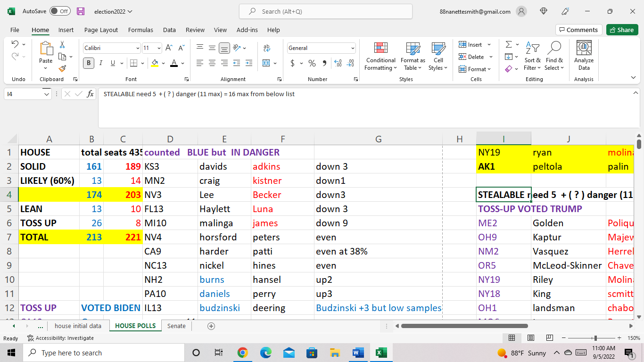Toggle the AutoSave switch
Viewport: 644px width, 362px height.
(x=59, y=11)
